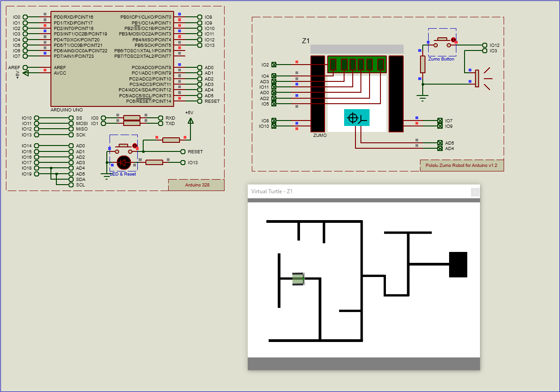Click the green reflectance sensor array on Z1
The image size is (560, 392).
click(x=356, y=65)
